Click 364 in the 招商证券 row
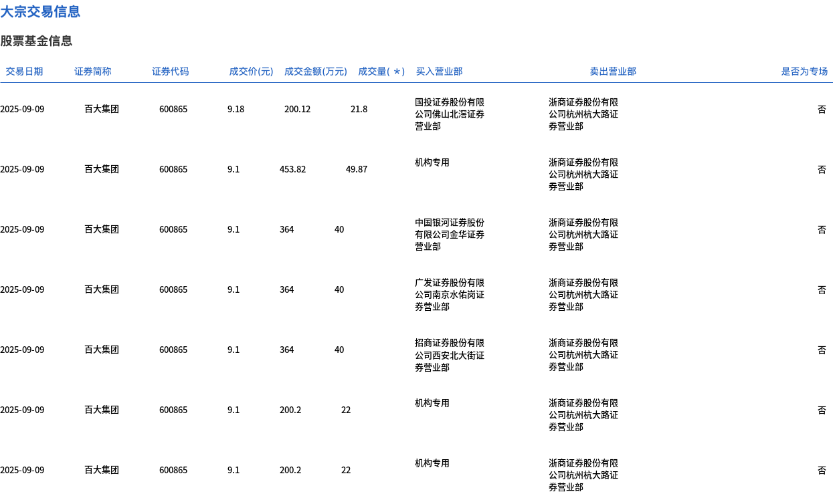The height and width of the screenshot is (504, 833). pos(286,350)
